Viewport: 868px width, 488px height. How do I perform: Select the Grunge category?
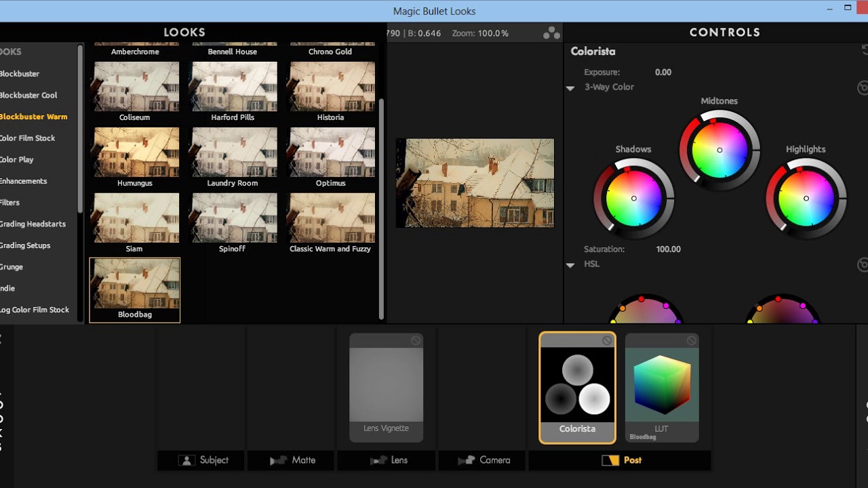pyautogui.click(x=12, y=267)
